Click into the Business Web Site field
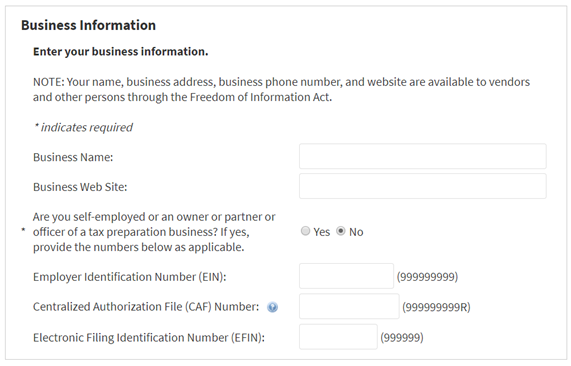 click(422, 186)
